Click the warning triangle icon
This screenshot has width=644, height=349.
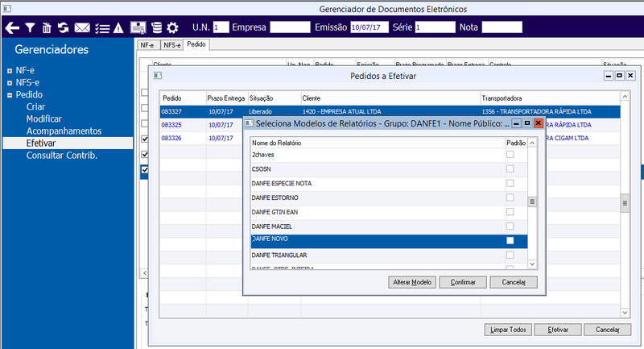click(x=118, y=28)
